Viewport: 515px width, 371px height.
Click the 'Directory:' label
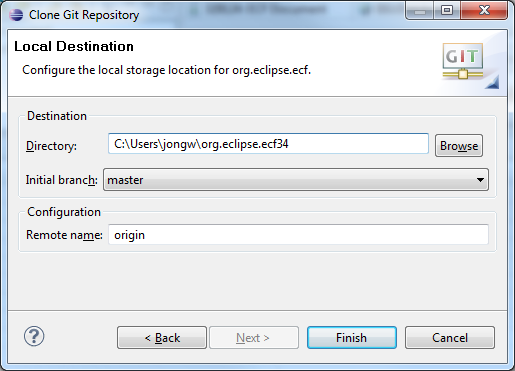pos(51,146)
